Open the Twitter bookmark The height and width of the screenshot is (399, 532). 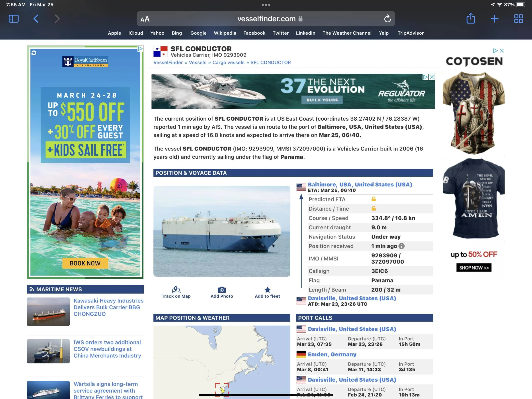281,33
